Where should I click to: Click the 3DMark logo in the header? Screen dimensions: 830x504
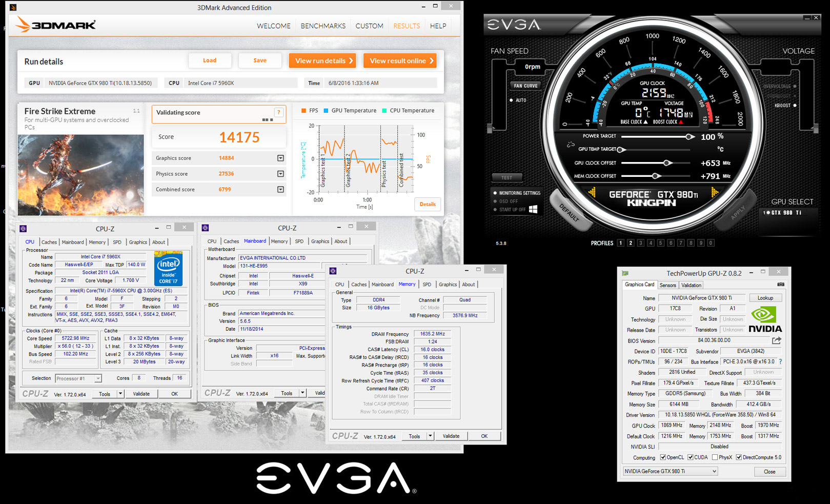tap(55, 25)
